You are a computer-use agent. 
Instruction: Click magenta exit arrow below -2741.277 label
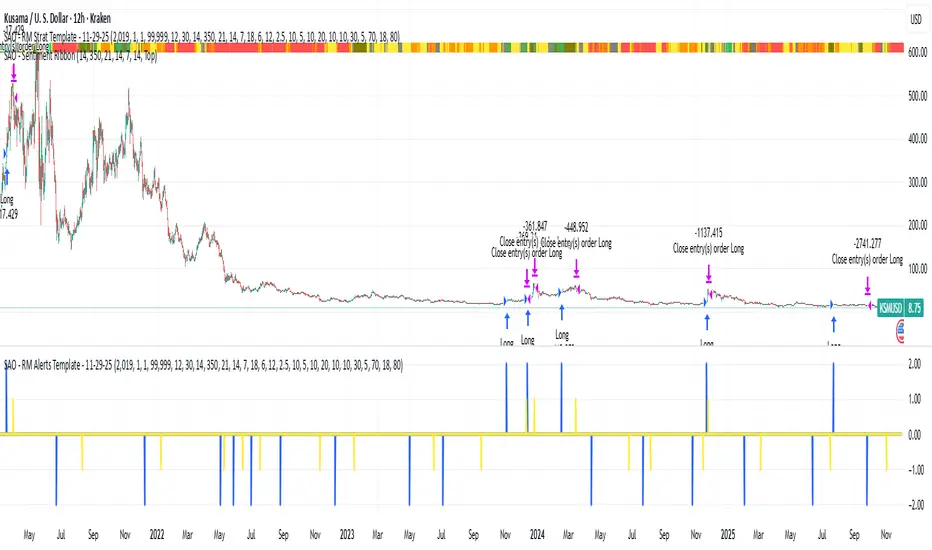pyautogui.click(x=868, y=286)
